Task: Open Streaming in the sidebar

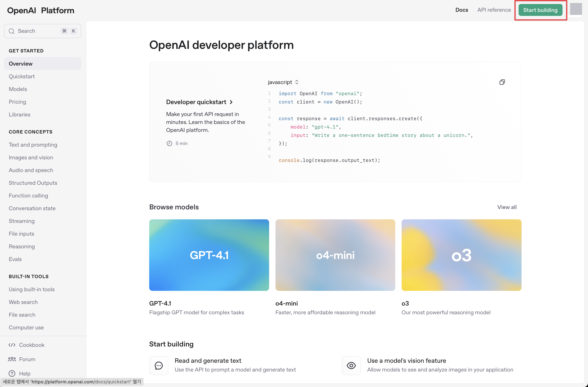Action: coord(22,221)
